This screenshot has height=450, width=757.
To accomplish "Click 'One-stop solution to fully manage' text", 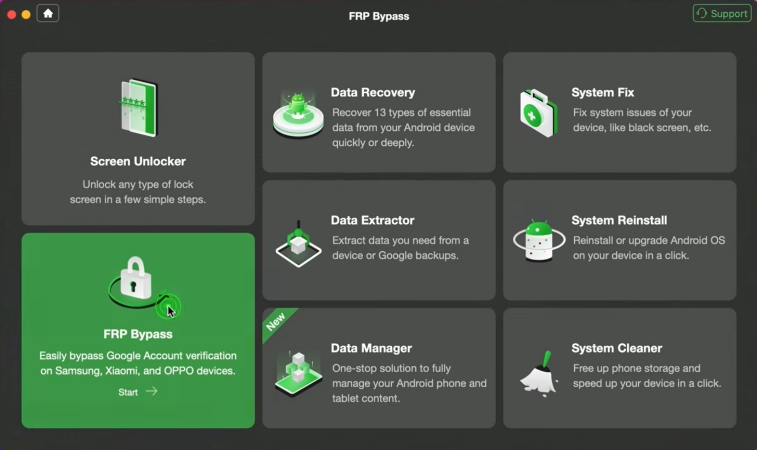I will coord(409,383).
